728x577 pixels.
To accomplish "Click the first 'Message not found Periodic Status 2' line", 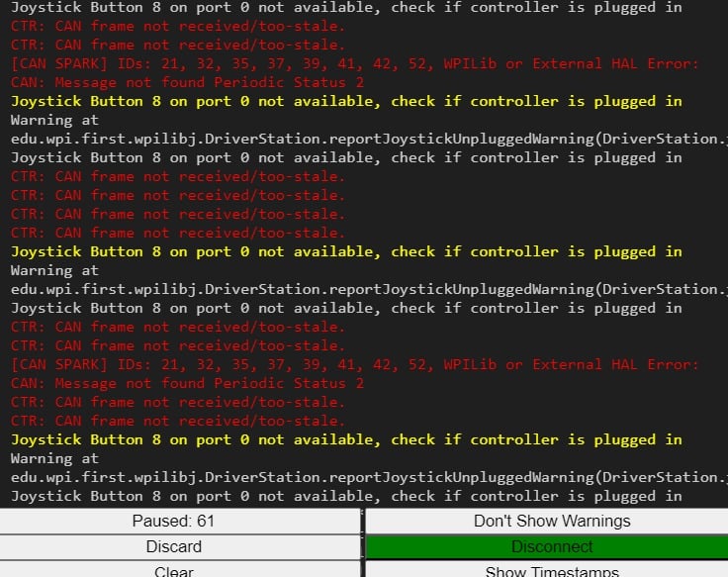I will (x=187, y=82).
